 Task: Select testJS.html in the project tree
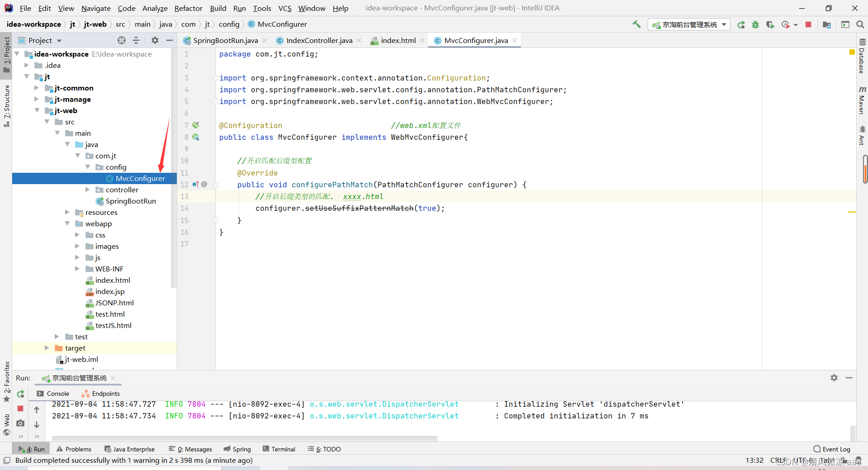click(113, 325)
